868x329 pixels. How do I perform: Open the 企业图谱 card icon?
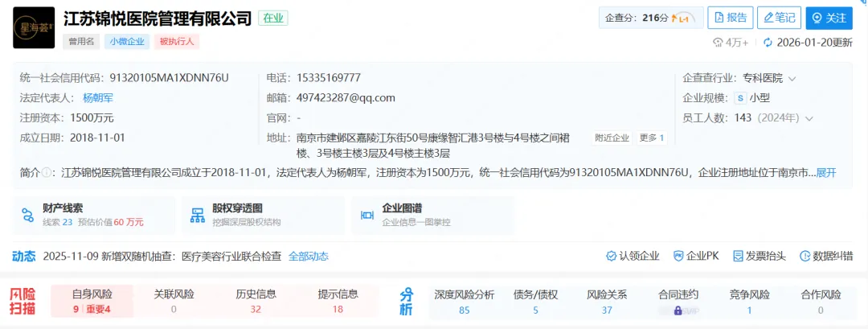(x=367, y=215)
